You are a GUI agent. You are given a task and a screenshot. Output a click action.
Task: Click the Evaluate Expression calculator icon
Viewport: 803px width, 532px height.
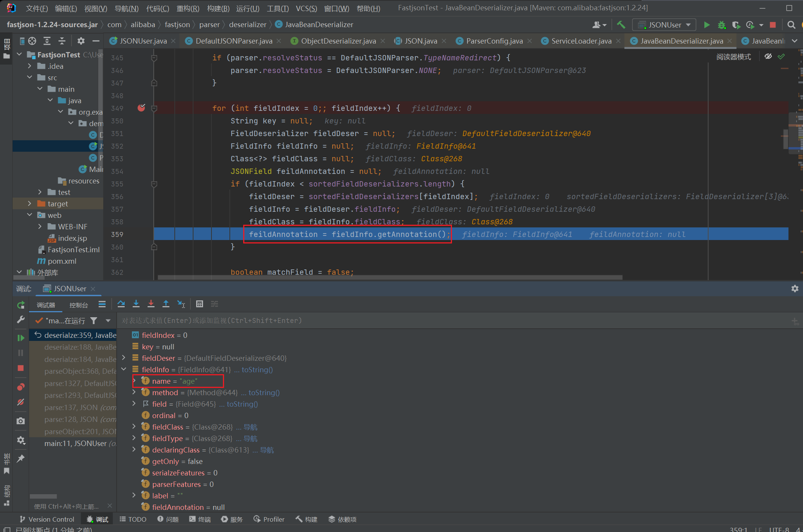pos(199,304)
